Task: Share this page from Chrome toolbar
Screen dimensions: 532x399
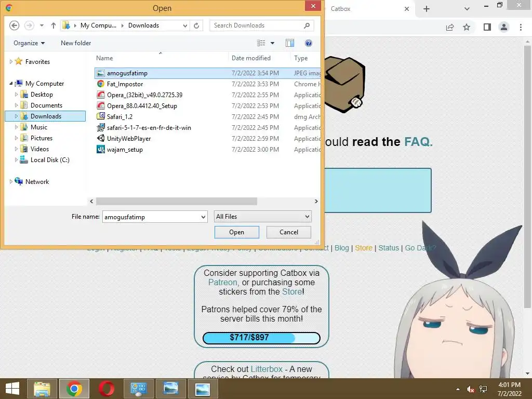Action: click(450, 27)
